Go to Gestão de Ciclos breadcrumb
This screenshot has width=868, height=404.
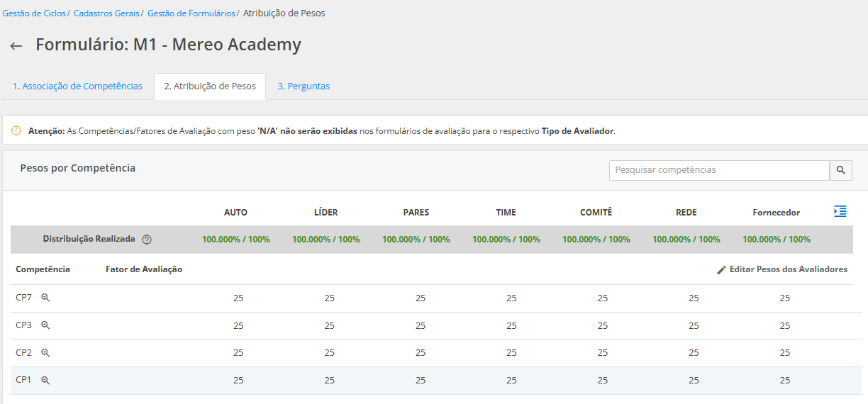(34, 13)
